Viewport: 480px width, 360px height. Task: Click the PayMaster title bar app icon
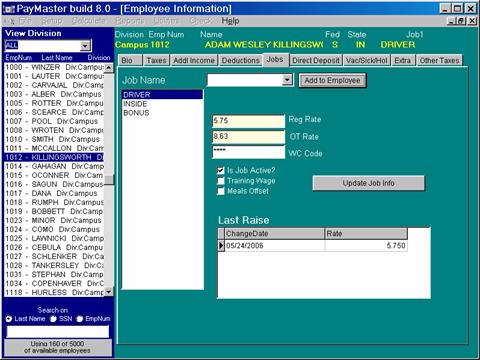(9, 9)
